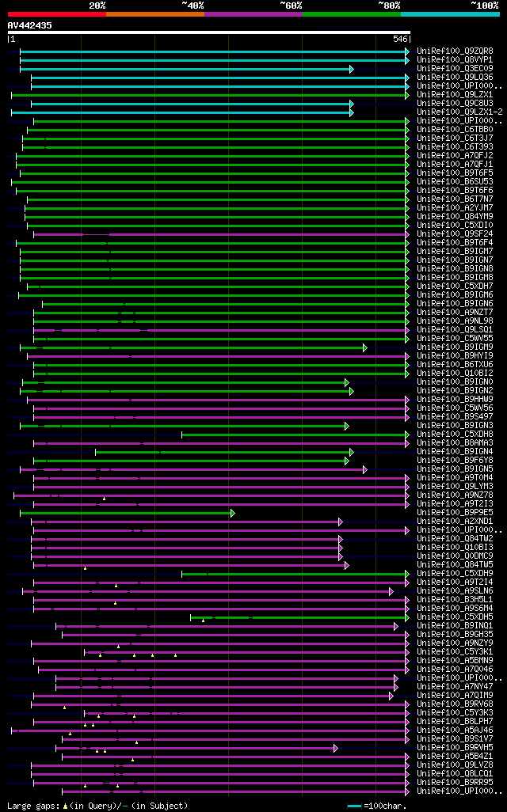Open hit UniRef100_B9P9E5
Viewport: 507px width, 812px height.
click(456, 513)
